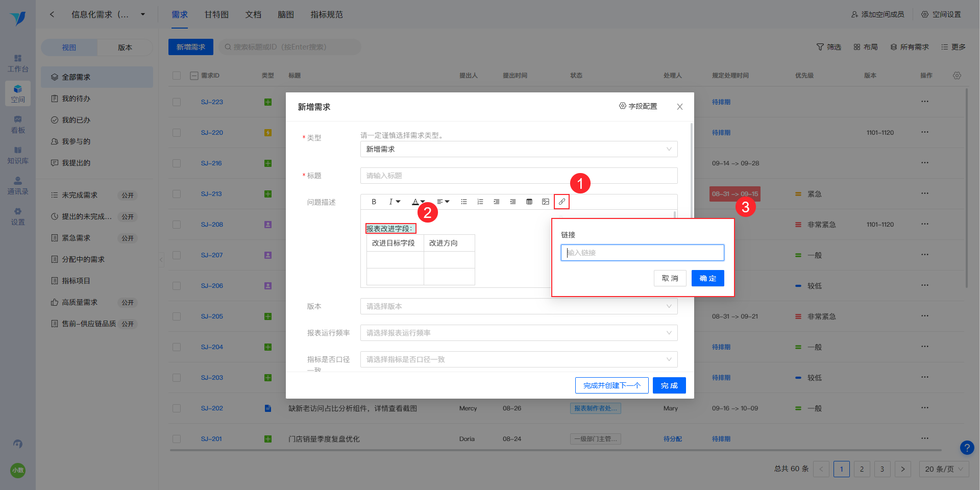Click the 新增需求 button above table
Viewport: 980px width, 490px height.
pyautogui.click(x=191, y=47)
